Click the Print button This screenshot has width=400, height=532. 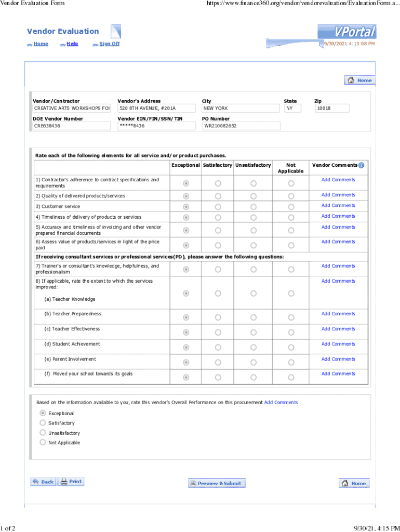pyautogui.click(x=71, y=482)
